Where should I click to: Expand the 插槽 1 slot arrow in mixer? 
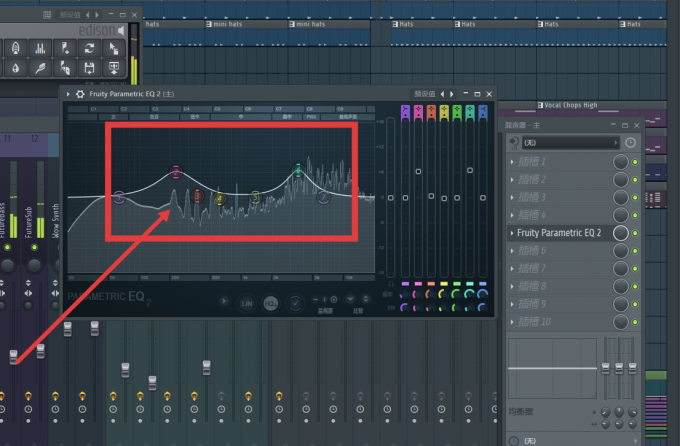[x=512, y=162]
